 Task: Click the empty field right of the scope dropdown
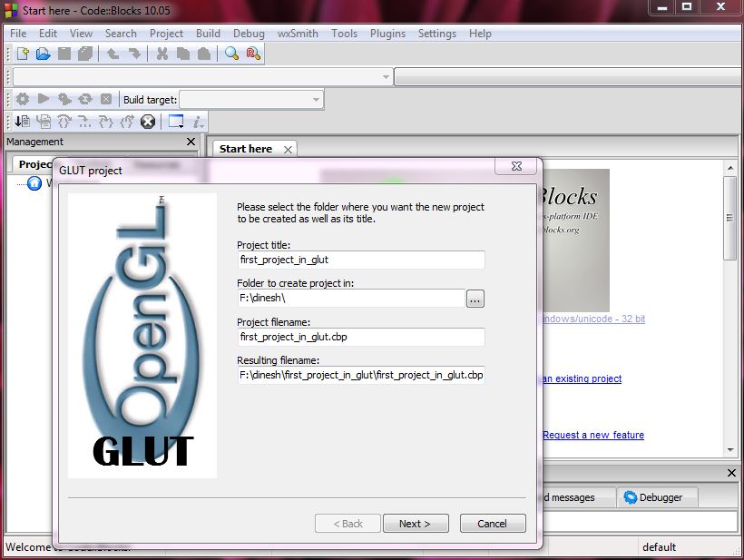pyautogui.click(x=569, y=76)
